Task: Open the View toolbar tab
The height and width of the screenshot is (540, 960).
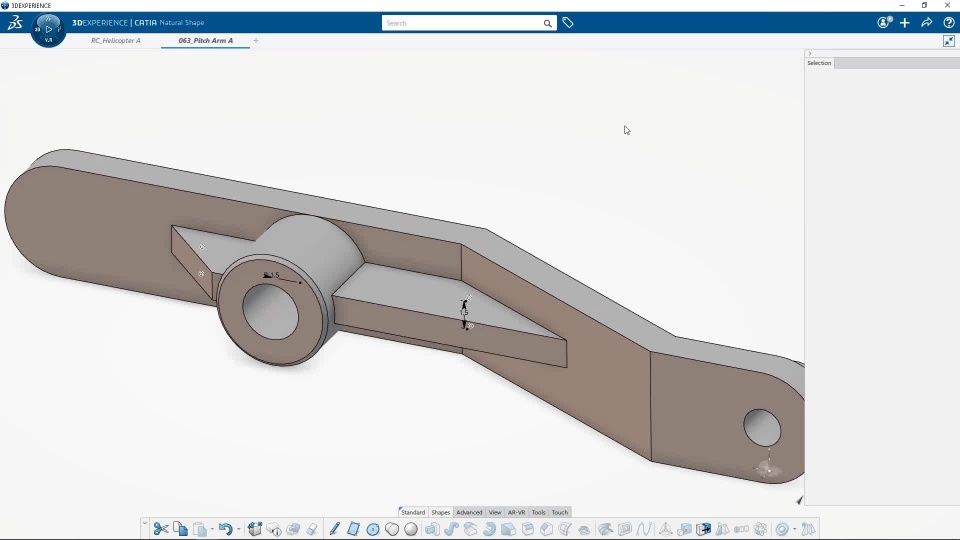Action: [x=495, y=512]
